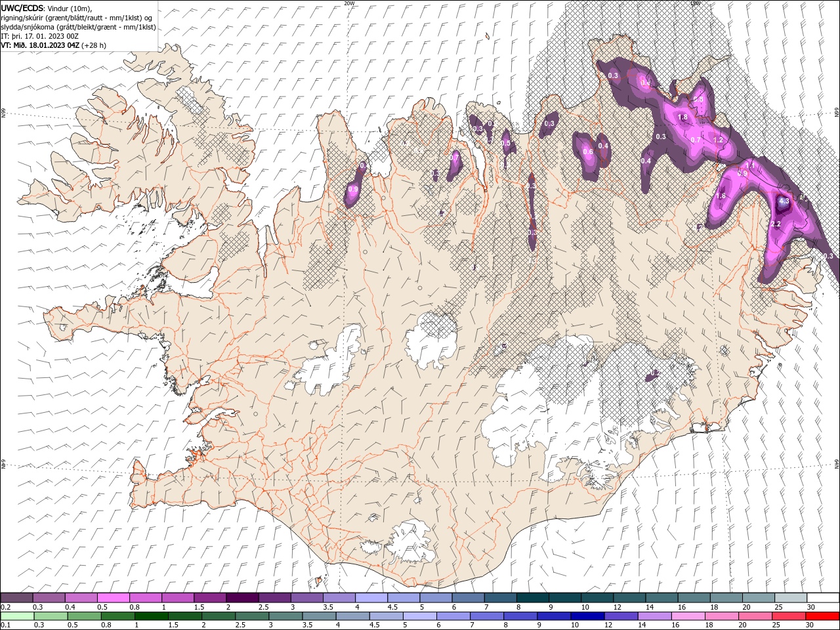Pick the 2.5 swatch in purple legend row
840x630 pixels.
[274, 598]
